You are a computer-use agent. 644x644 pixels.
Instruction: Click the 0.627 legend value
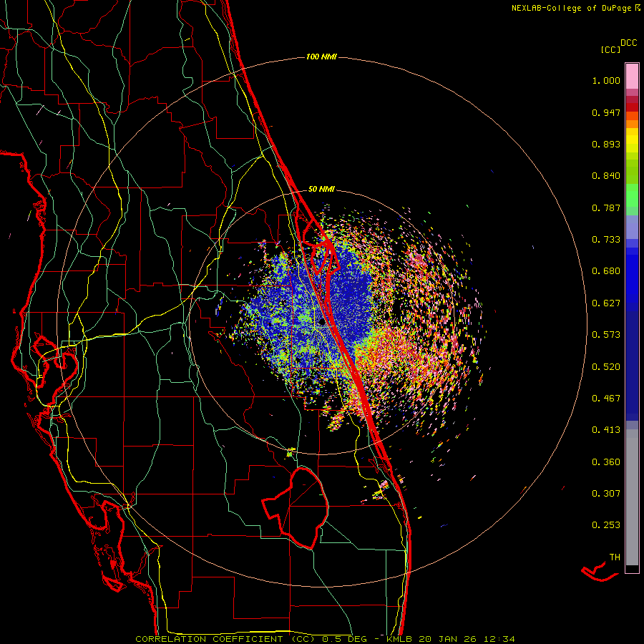point(606,303)
